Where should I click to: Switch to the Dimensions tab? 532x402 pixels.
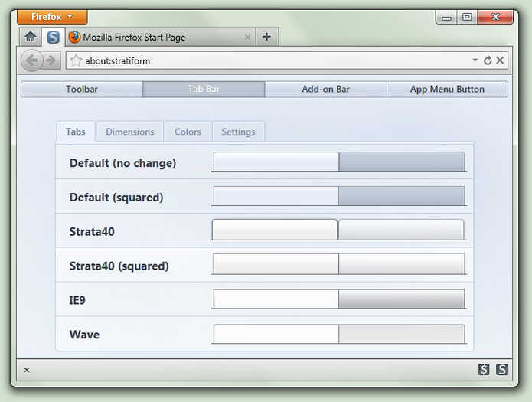pyautogui.click(x=129, y=132)
